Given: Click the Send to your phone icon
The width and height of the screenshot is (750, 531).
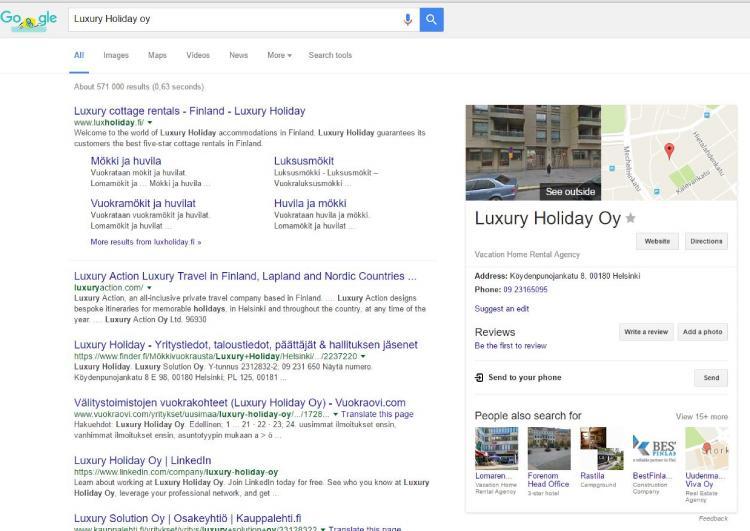Looking at the screenshot, I should click(479, 377).
